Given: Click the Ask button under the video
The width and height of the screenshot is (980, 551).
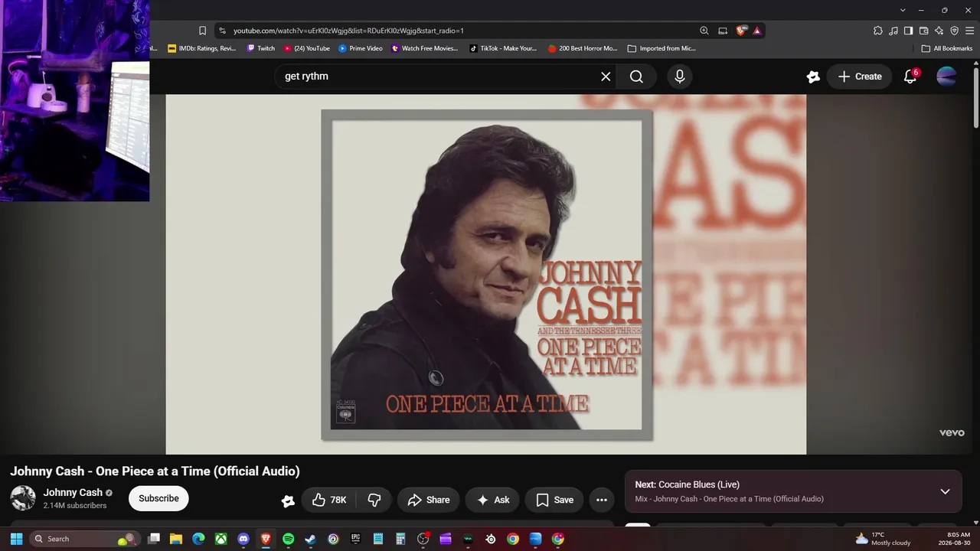Looking at the screenshot, I should tap(493, 500).
